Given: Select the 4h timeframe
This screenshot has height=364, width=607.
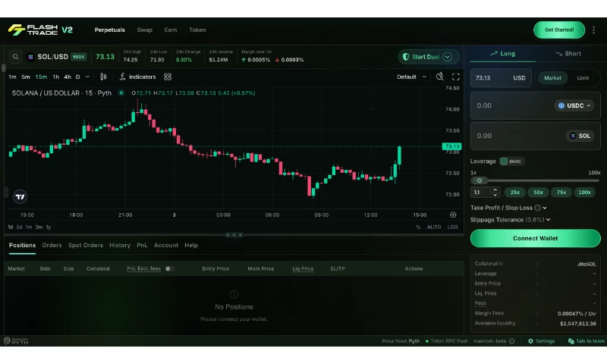Looking at the screenshot, I should (x=68, y=77).
